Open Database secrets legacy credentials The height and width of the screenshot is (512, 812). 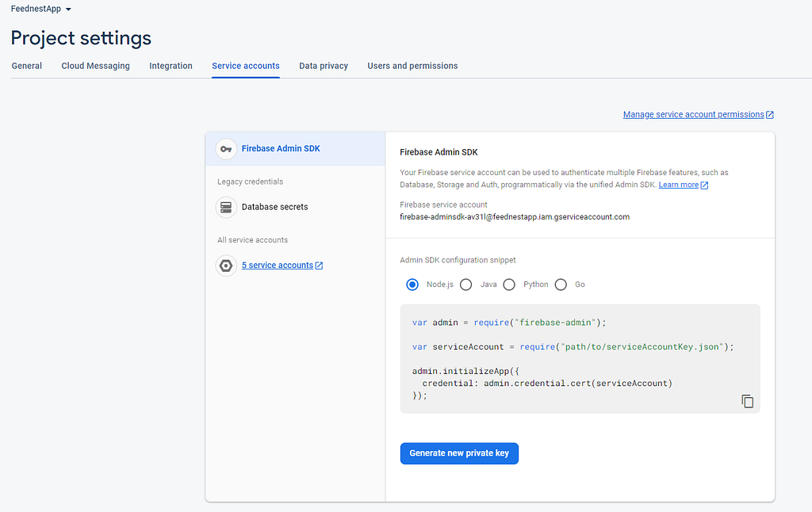tap(274, 207)
